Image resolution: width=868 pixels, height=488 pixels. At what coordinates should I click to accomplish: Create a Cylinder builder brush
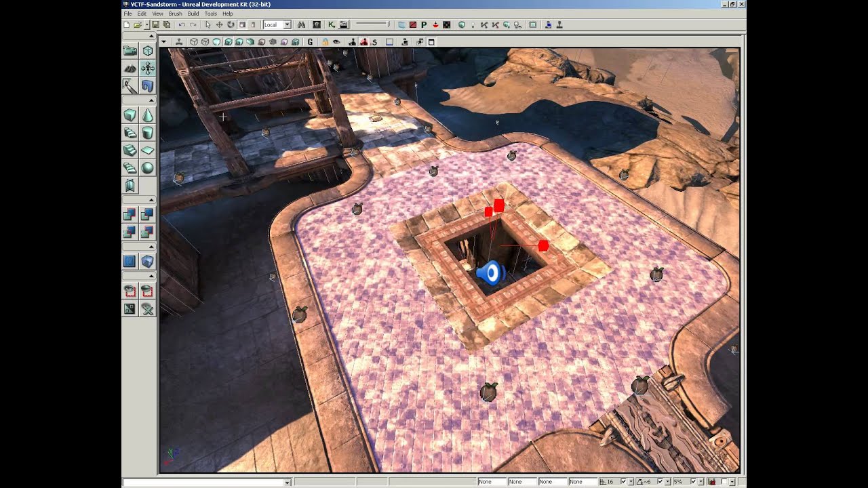[147, 133]
